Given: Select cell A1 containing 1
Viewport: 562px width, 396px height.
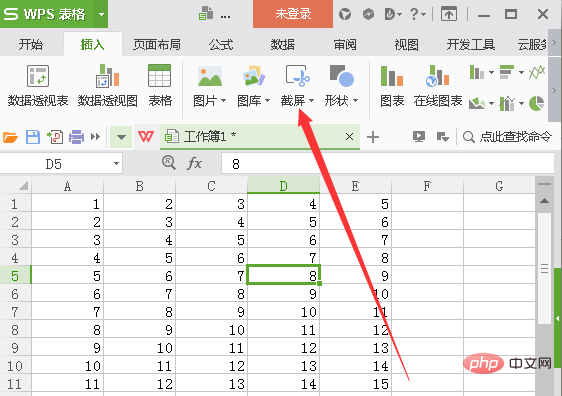Looking at the screenshot, I should [67, 204].
